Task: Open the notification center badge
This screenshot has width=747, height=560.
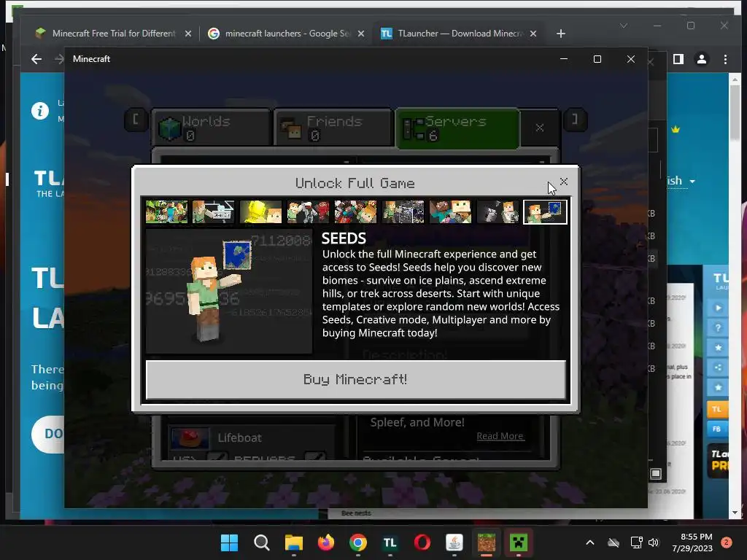Action: 727,542
